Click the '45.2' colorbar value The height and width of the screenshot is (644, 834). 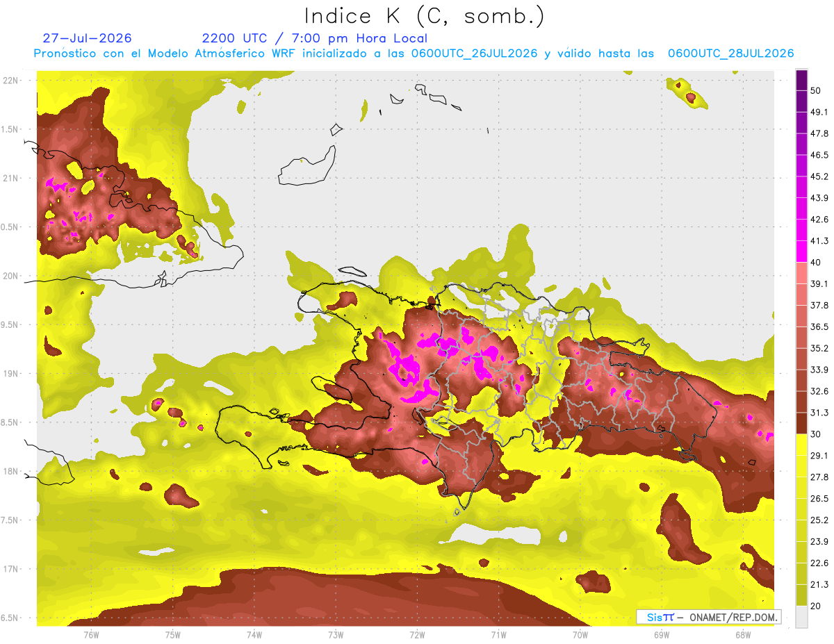[x=819, y=176]
